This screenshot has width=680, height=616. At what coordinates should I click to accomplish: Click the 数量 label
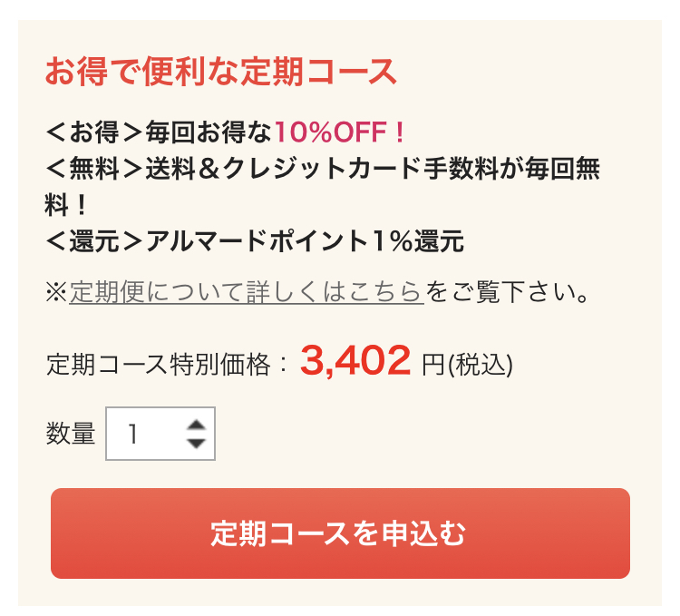(71, 435)
